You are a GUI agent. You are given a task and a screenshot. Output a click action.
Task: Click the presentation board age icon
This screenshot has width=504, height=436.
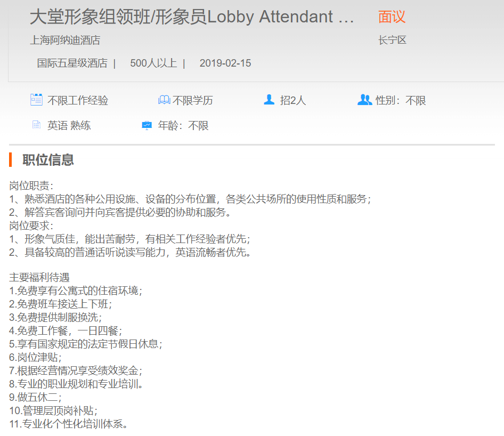click(147, 126)
